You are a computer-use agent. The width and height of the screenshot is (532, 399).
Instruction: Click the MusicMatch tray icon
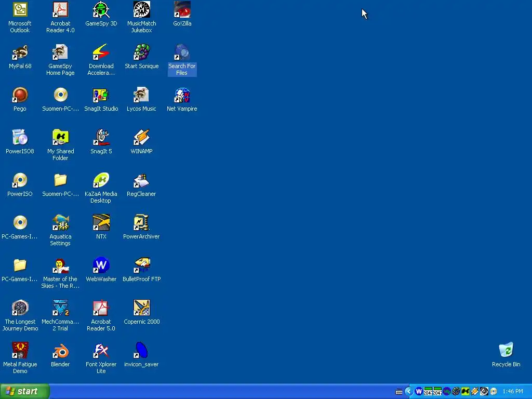point(484,392)
